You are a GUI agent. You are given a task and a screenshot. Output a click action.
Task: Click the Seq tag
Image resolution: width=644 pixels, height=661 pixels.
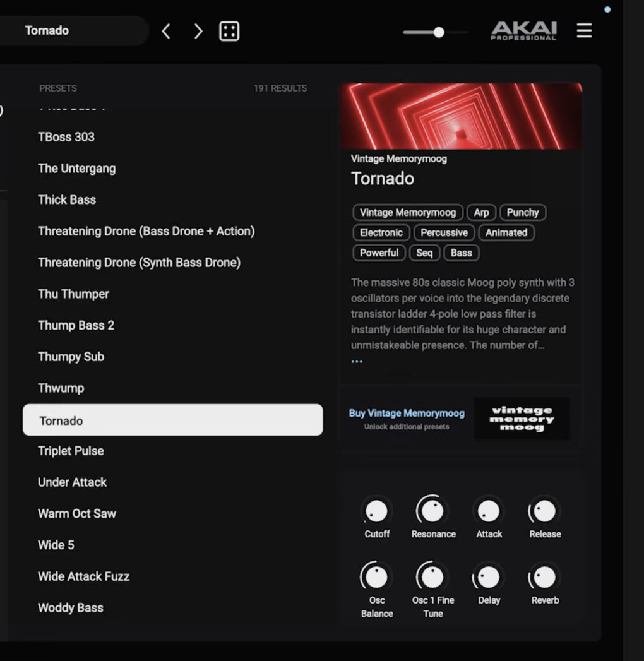pyautogui.click(x=424, y=253)
